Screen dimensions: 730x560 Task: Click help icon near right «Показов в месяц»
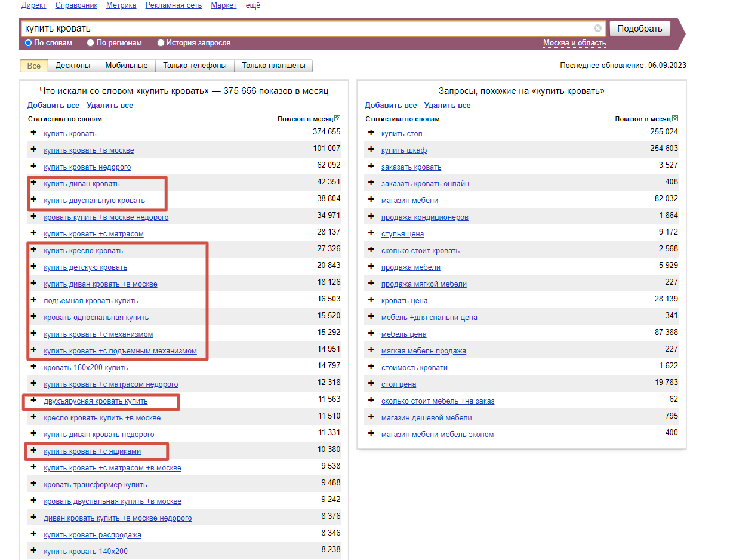[x=675, y=119]
